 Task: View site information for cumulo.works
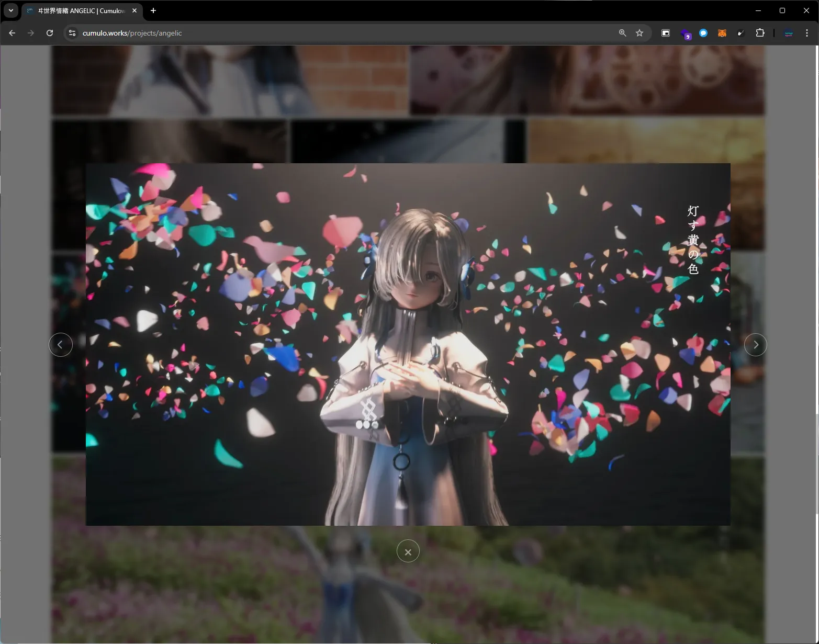(x=72, y=33)
